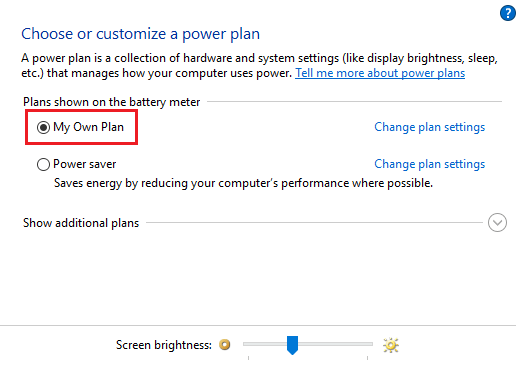
Task: Click the 'Screen brightness:' label
Action: (164, 345)
